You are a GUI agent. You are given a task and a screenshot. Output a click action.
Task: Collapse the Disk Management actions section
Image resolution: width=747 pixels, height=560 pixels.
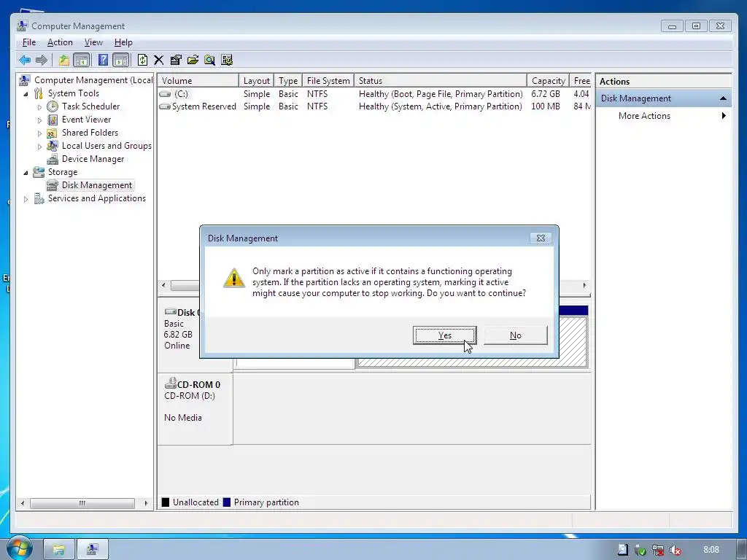point(723,98)
